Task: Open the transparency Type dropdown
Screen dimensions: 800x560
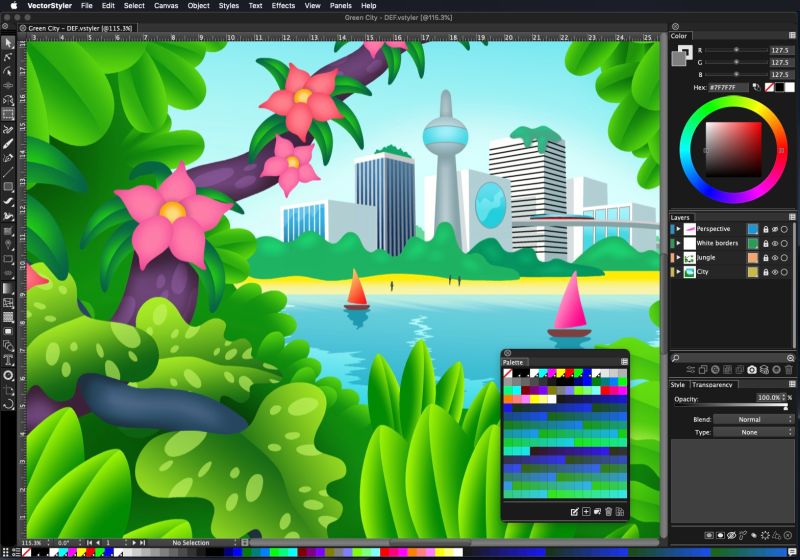Action: click(754, 432)
